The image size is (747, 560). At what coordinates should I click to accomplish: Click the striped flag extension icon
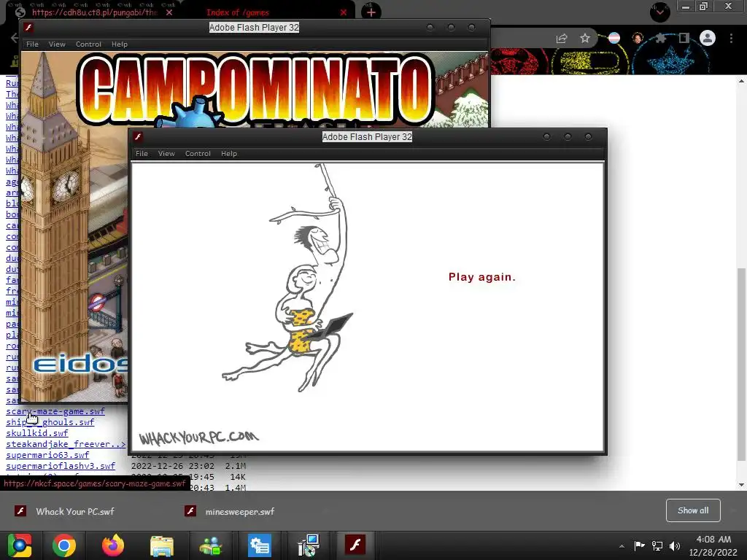(614, 38)
